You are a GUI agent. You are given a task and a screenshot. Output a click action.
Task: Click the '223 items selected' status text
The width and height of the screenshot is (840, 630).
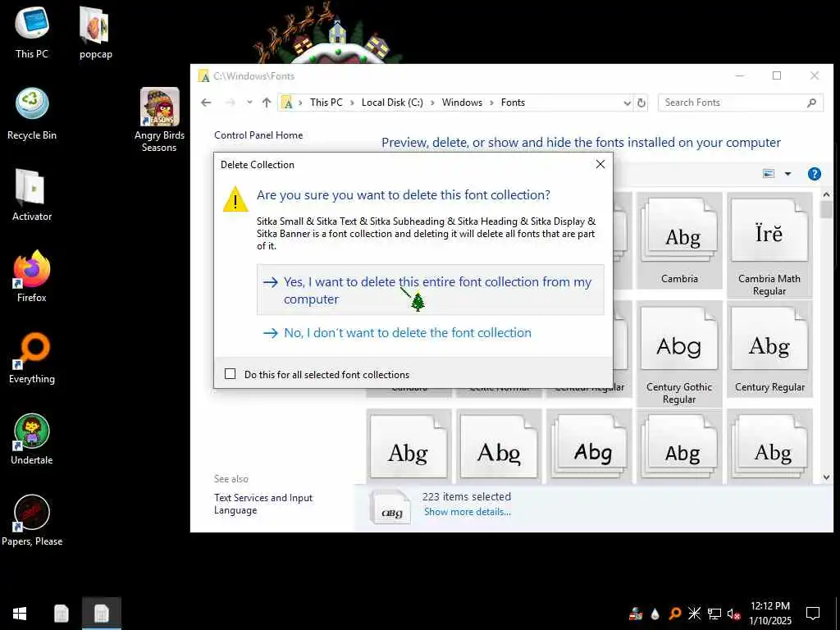[466, 496]
